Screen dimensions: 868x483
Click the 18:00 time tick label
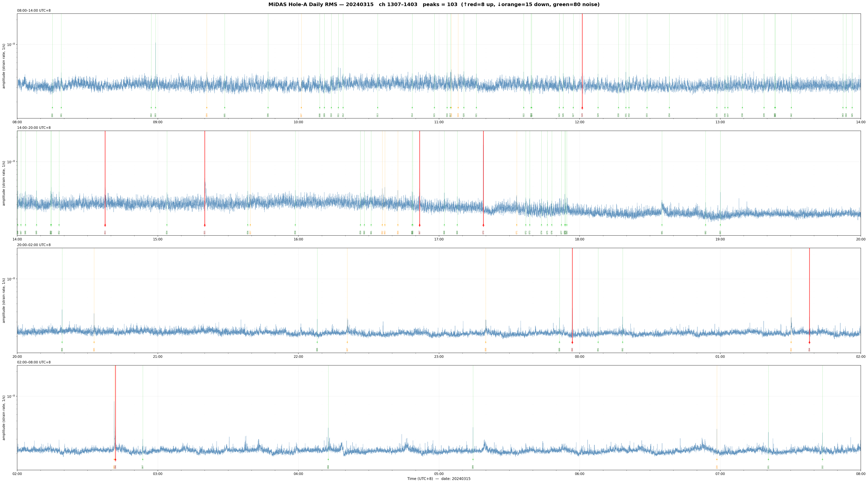580,239
